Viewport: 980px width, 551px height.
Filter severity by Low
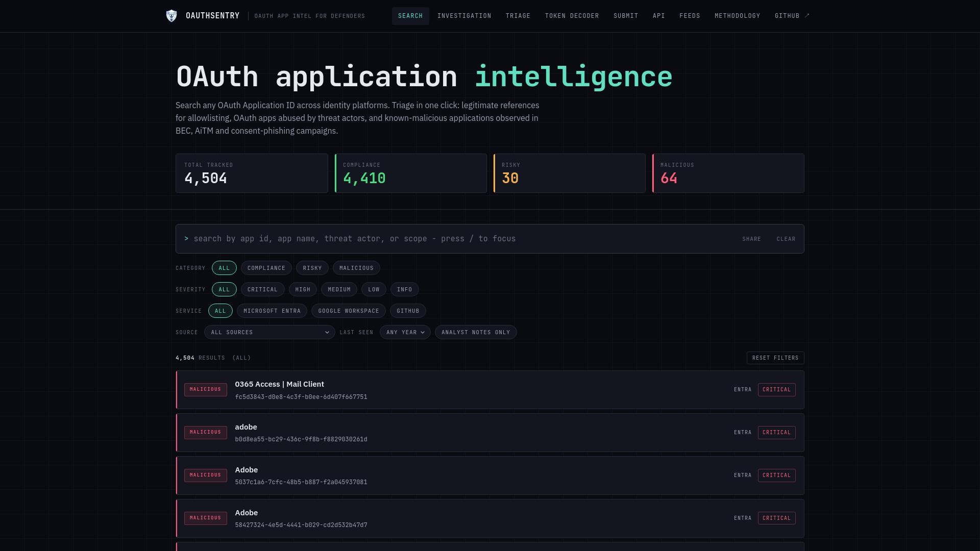click(374, 289)
